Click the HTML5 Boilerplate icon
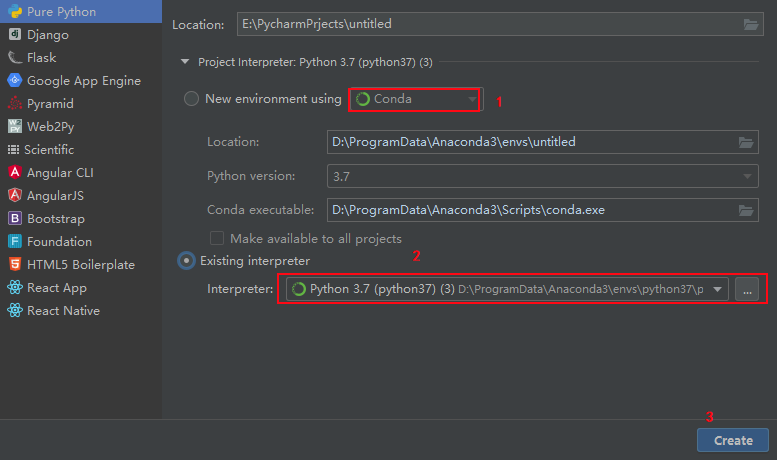This screenshot has width=777, height=460. click(15, 264)
